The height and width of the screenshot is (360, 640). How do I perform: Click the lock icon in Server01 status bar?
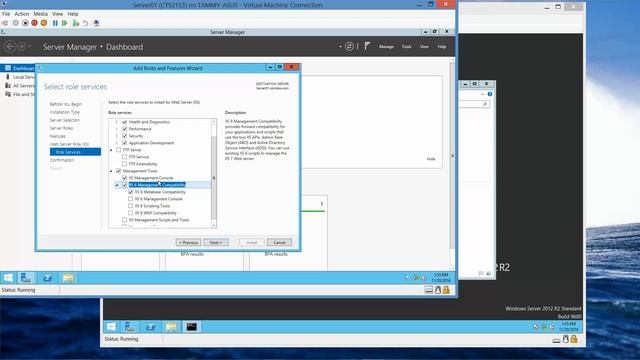point(446,290)
